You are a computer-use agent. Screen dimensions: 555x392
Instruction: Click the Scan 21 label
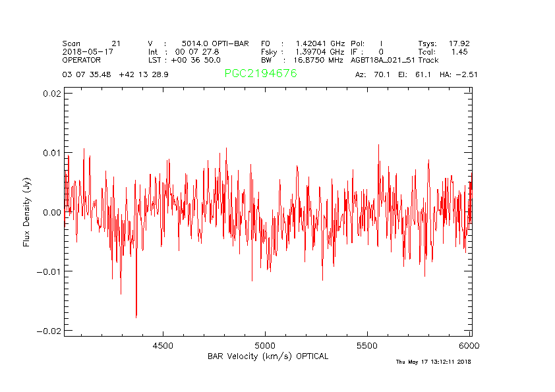(91, 43)
